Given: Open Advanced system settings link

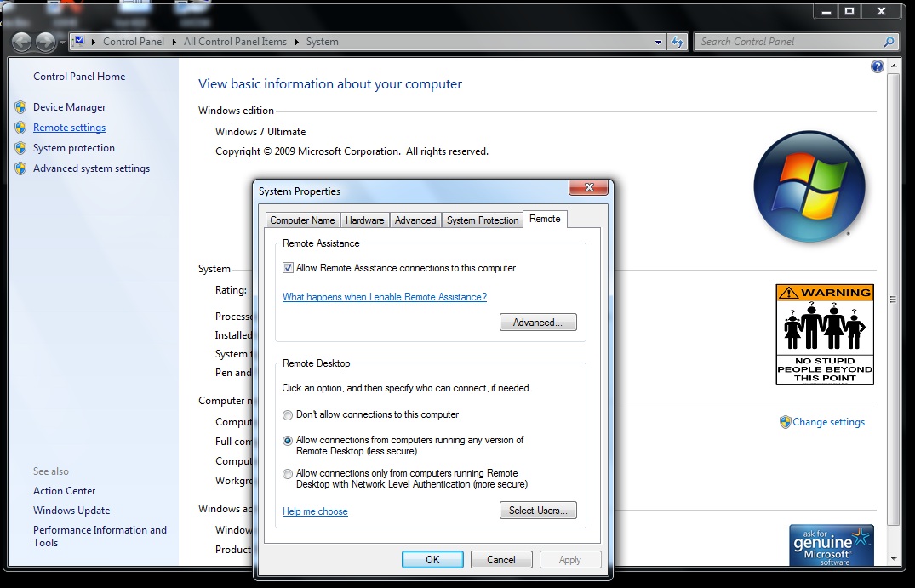Looking at the screenshot, I should click(92, 168).
